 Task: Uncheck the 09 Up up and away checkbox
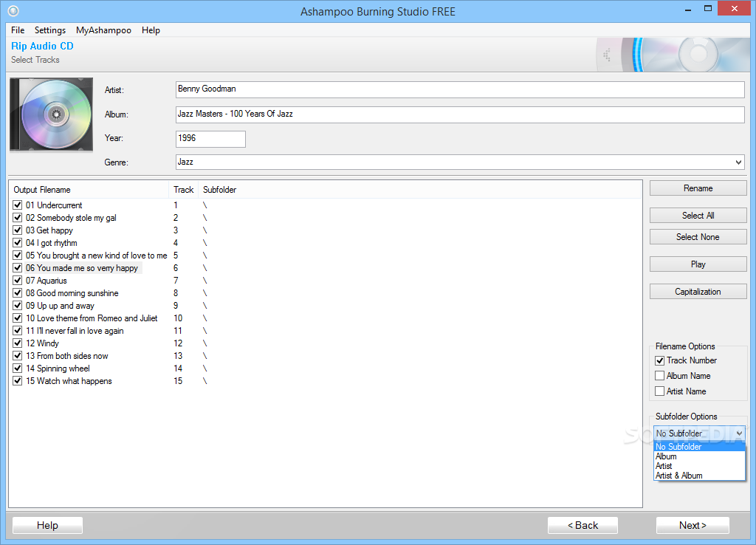[18, 305]
